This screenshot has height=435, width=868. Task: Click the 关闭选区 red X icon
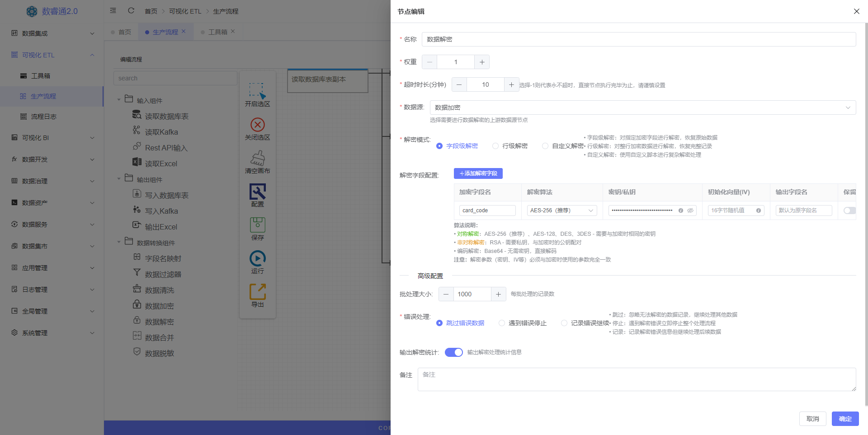tap(257, 124)
